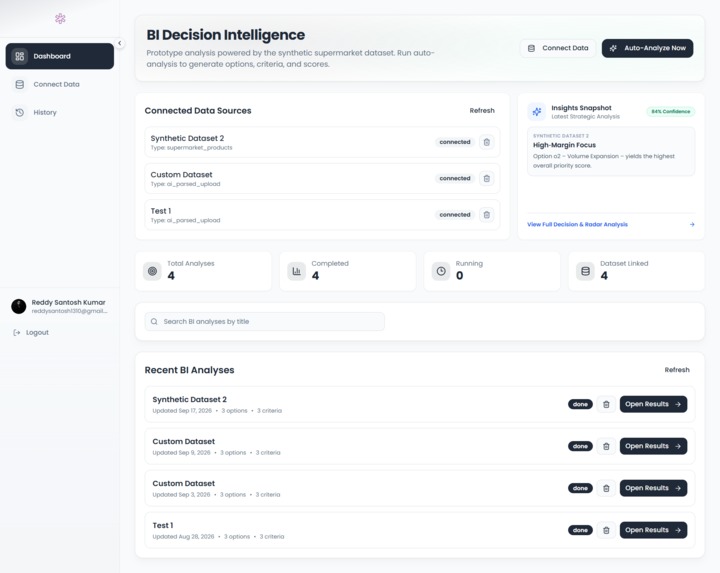Run Auto-Analyze Now
The width and height of the screenshot is (720, 573).
[647, 48]
